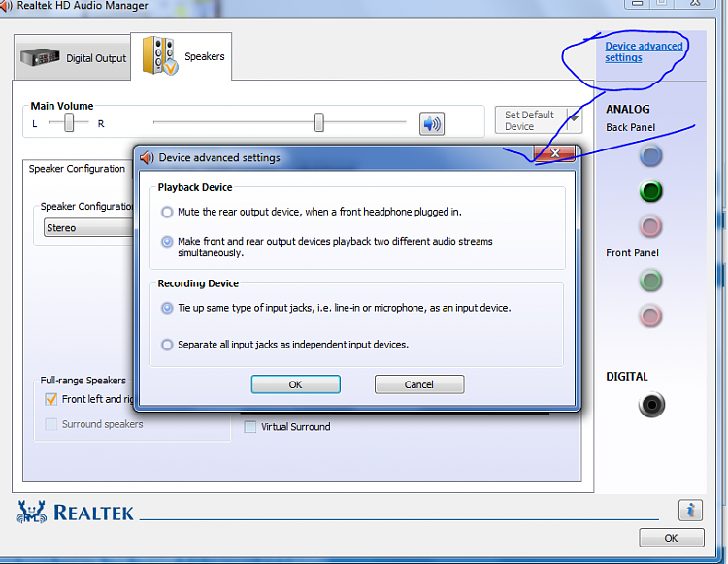The height and width of the screenshot is (564, 728).
Task: Click the pink back panel analog jack
Action: tap(650, 226)
